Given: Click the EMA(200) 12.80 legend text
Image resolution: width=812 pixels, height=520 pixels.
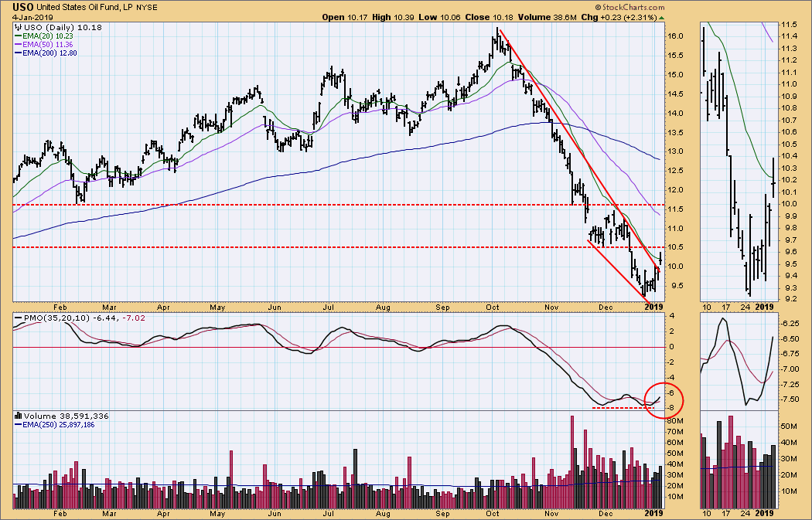Looking at the screenshot, I should [x=49, y=53].
